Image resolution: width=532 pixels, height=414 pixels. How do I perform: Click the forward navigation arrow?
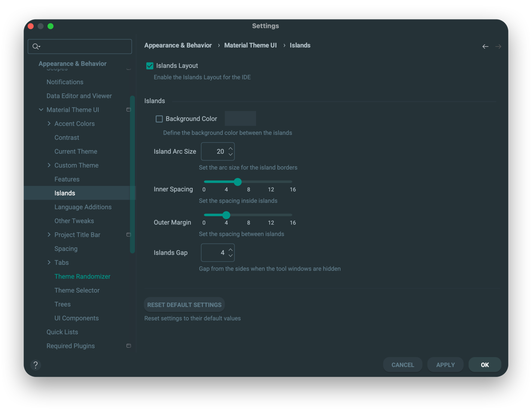[x=498, y=46]
